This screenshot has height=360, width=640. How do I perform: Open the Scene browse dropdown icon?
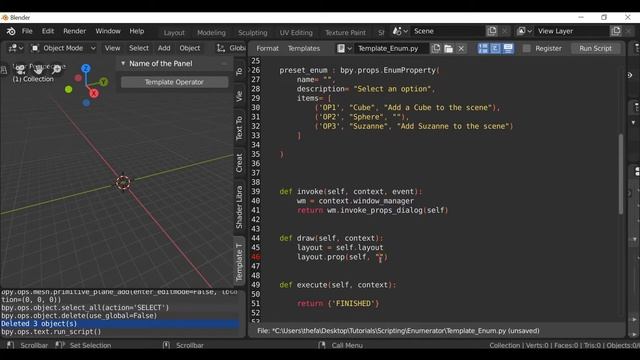400,31
